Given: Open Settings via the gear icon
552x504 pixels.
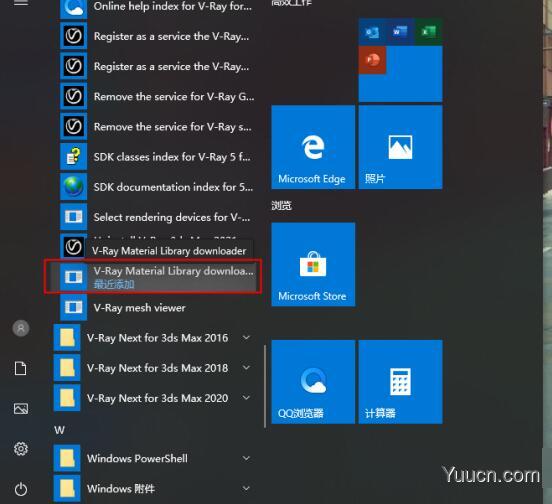Looking at the screenshot, I should pos(21,449).
